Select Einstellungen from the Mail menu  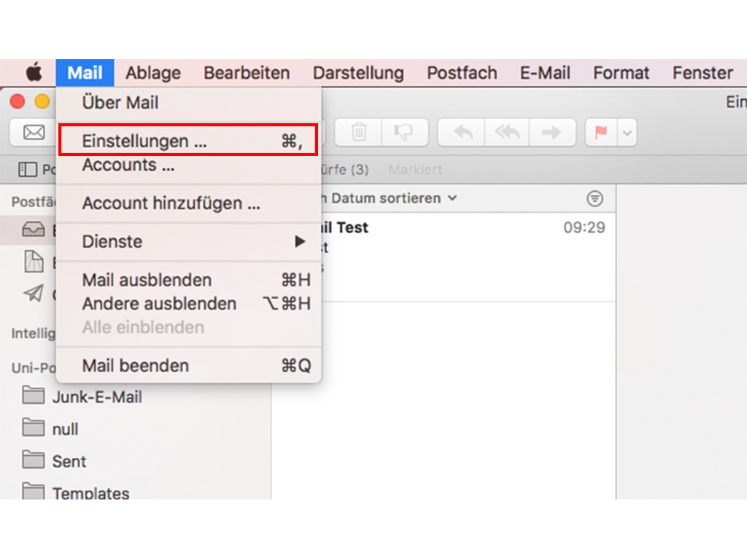click(188, 141)
